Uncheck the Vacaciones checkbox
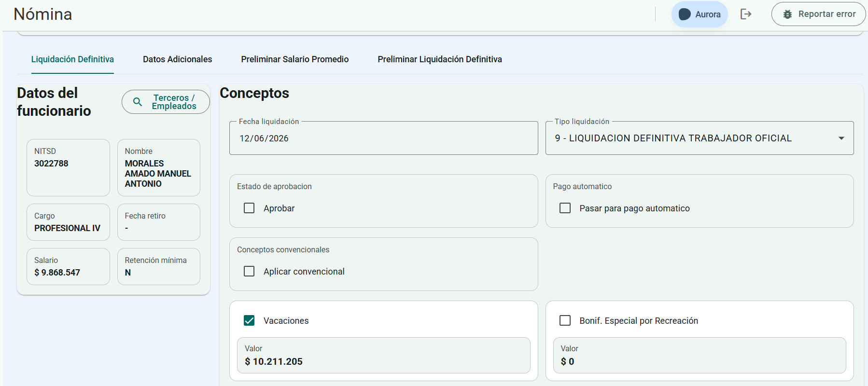The width and height of the screenshot is (868, 386). 249,320
